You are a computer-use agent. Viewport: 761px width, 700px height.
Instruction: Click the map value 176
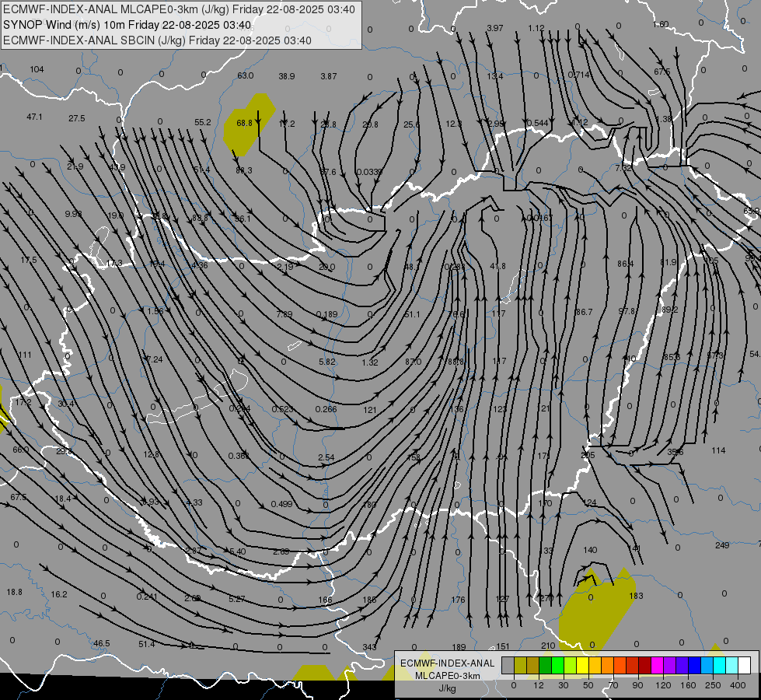458,600
